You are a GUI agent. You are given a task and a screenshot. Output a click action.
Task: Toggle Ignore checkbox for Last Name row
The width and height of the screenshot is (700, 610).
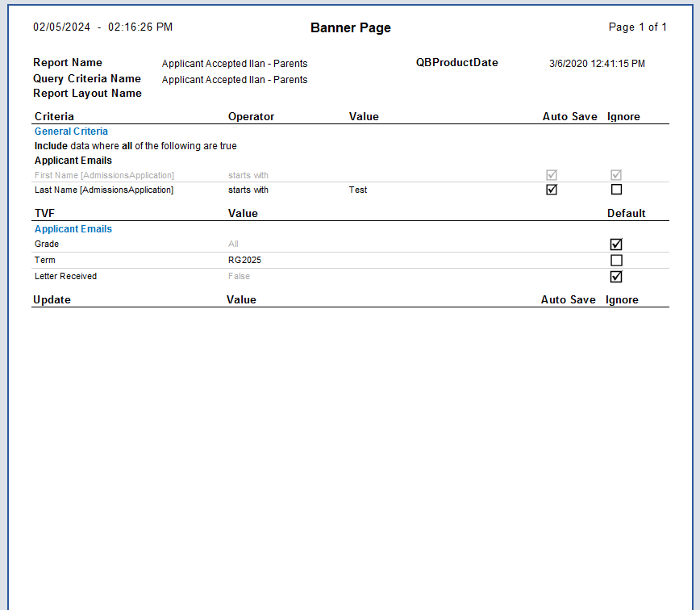[616, 190]
